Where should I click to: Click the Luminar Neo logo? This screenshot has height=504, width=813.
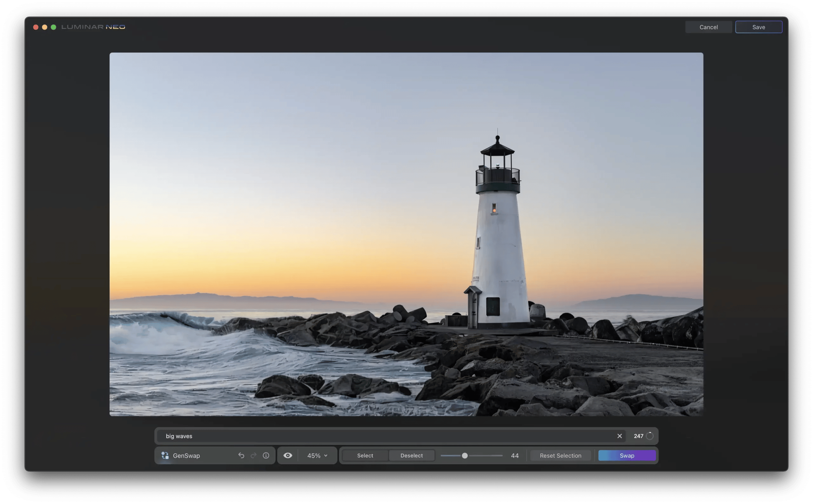(x=93, y=27)
